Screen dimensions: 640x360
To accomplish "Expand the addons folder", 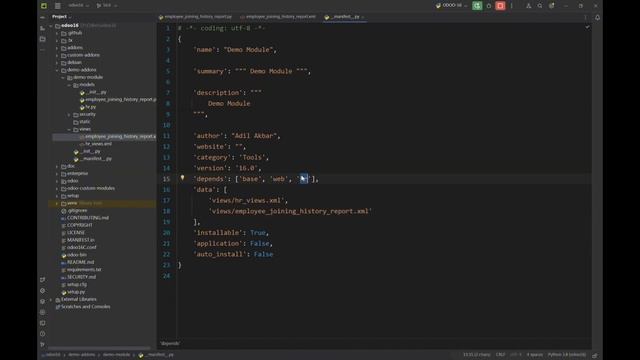I will [57, 48].
